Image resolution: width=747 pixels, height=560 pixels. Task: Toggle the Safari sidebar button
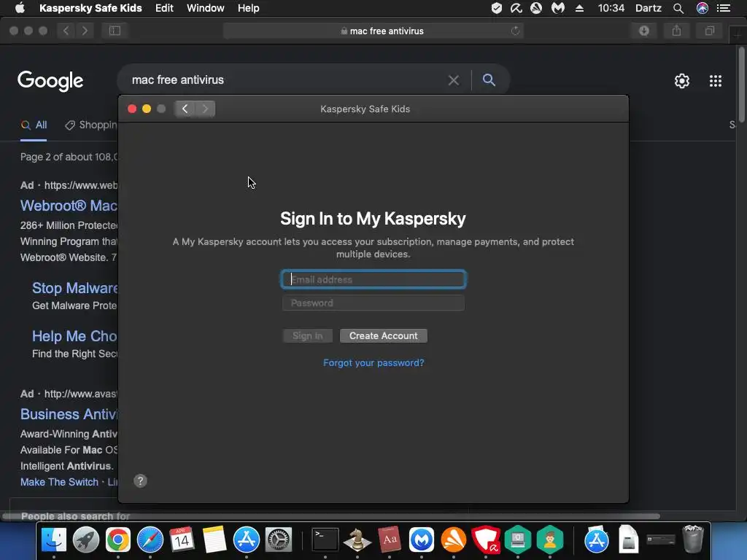[x=115, y=31]
